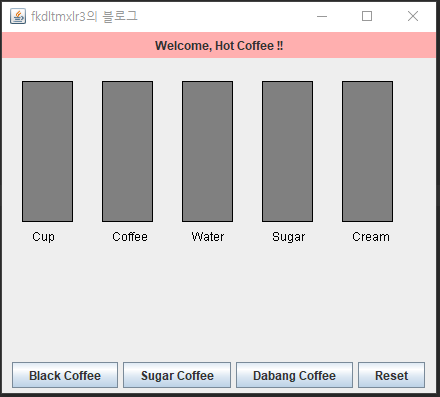Close the coffee machine window
Image resolution: width=440 pixels, height=397 pixels.
[413, 16]
